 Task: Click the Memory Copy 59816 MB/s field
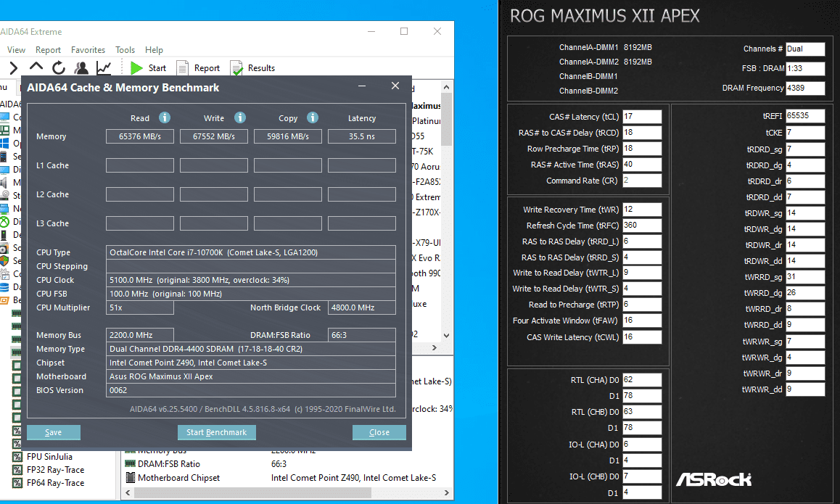288,136
